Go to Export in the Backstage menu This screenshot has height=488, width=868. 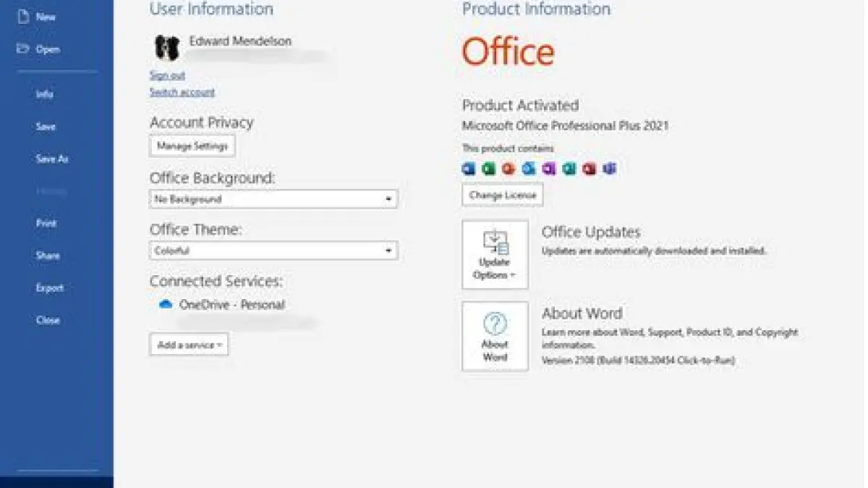50,287
